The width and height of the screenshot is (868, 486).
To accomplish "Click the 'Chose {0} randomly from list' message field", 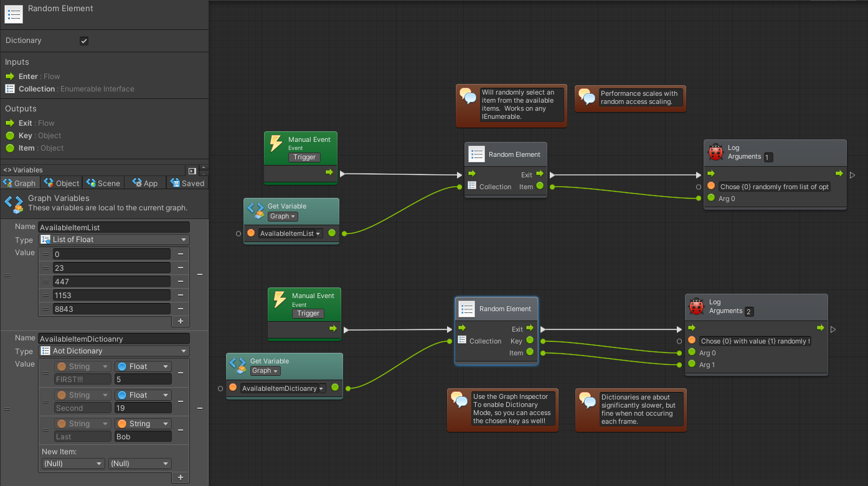I will coord(774,186).
